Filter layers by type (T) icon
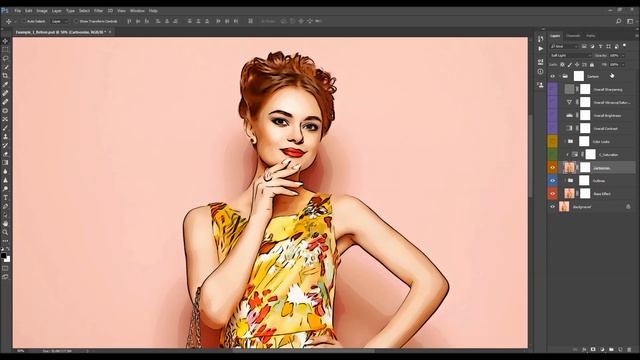 [600, 47]
